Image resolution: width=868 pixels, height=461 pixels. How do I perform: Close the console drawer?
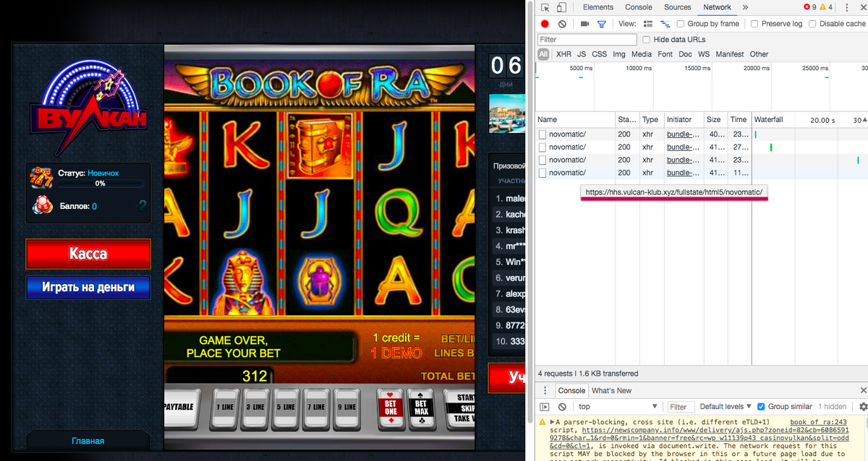pos(862,390)
